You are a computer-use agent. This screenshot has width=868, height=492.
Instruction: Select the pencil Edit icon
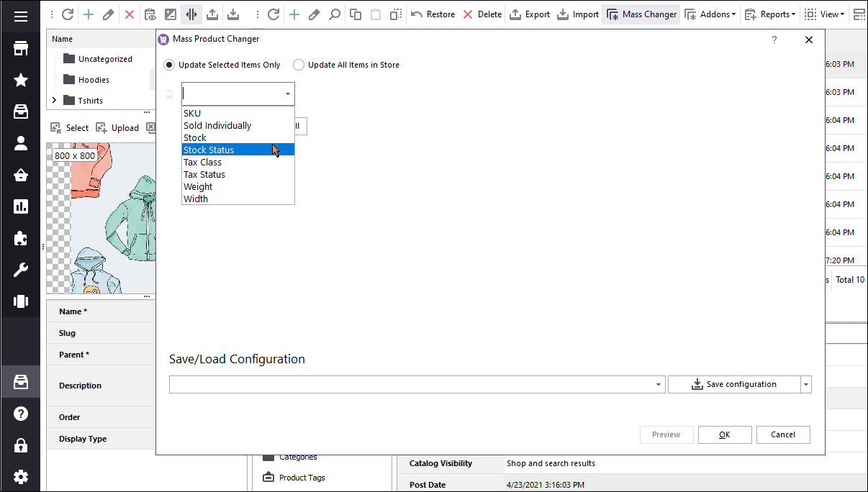coord(107,14)
